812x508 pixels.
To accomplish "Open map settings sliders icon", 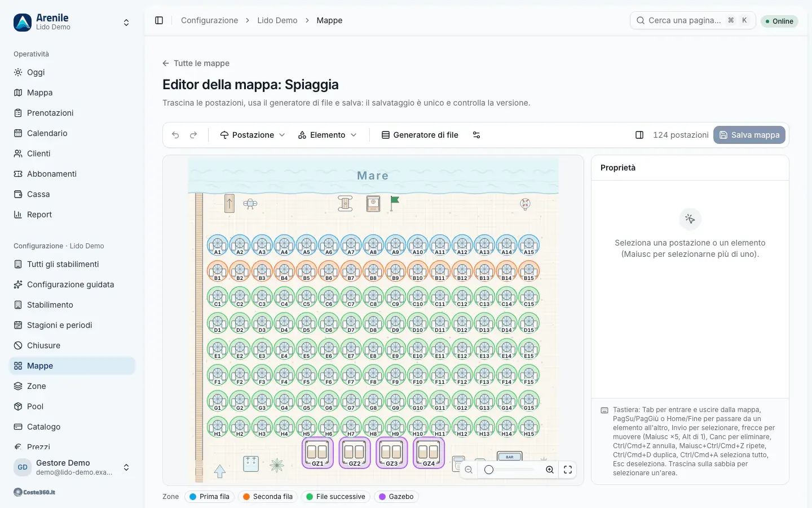I will pos(476,135).
